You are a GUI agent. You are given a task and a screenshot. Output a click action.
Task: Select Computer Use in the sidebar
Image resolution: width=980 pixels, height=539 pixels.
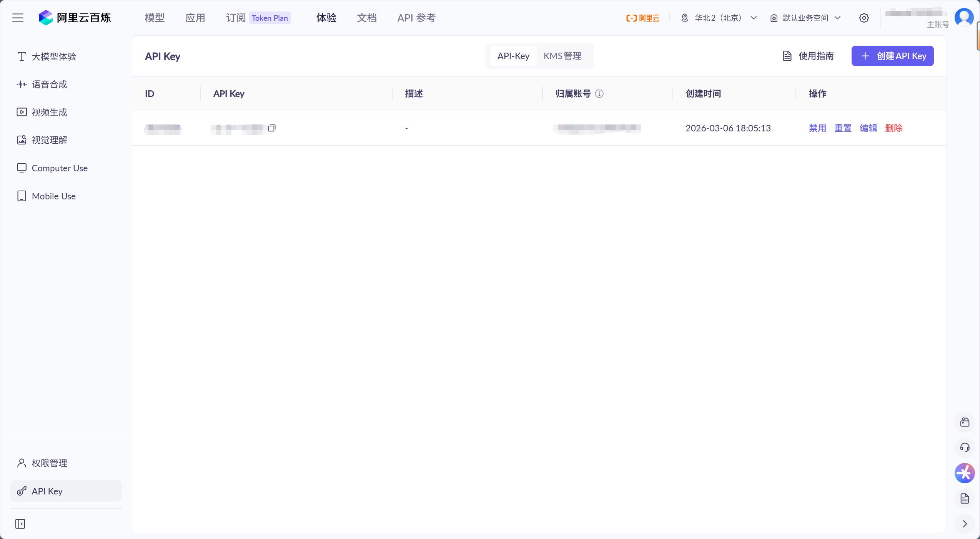pyautogui.click(x=60, y=168)
